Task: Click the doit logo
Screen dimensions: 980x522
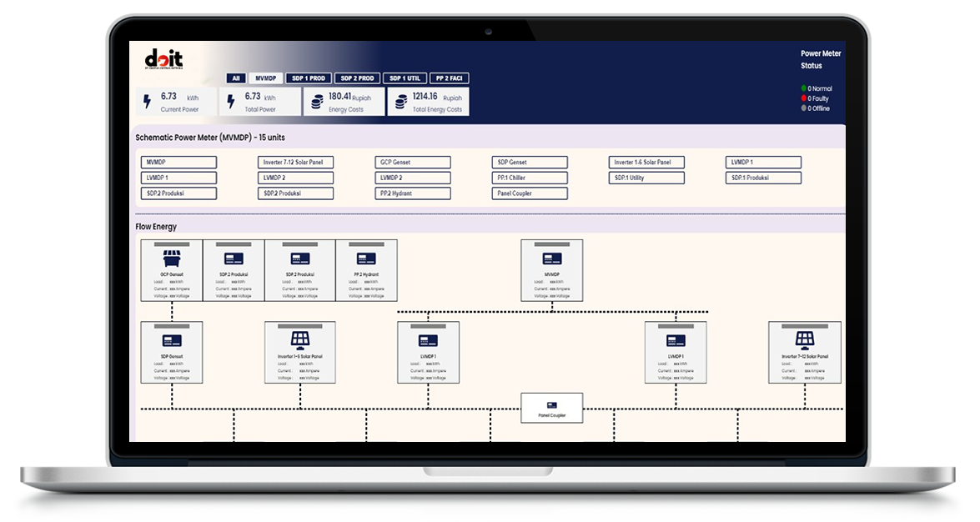Action: tap(162, 62)
